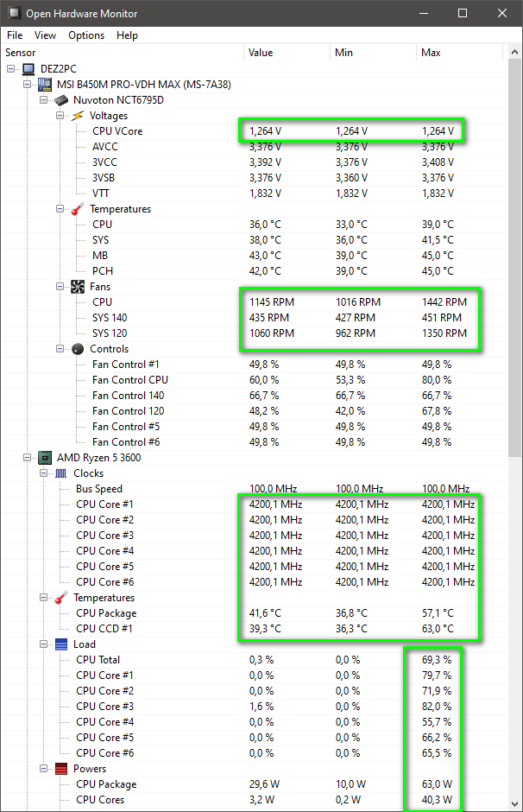Click the vertical scrollbar thumb
This screenshot has height=812, width=523.
coord(514,258)
